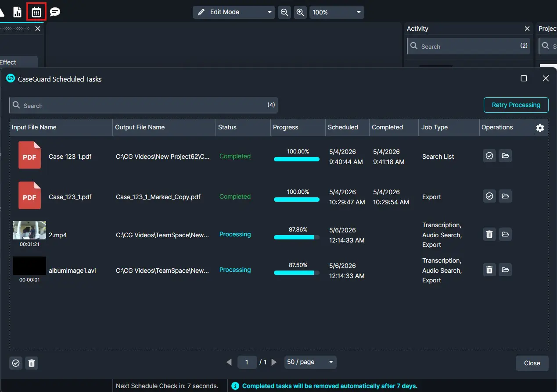This screenshot has height=392, width=557.
Task: Click progress bar of 2.mp4 at 87.86%
Action: [x=297, y=237]
